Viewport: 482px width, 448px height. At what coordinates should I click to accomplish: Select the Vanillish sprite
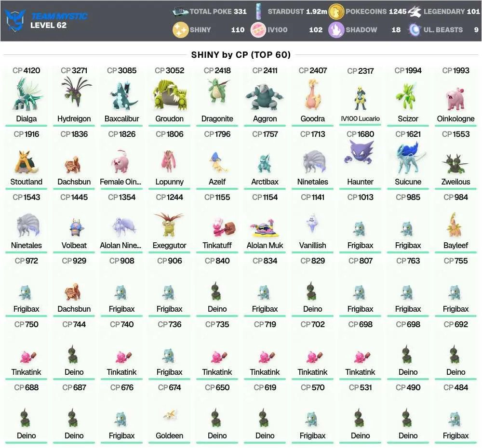(313, 224)
